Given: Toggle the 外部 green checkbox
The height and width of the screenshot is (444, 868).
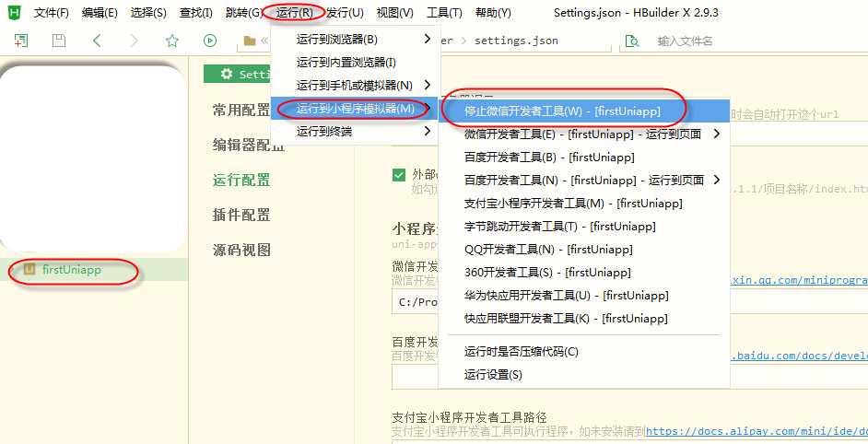Looking at the screenshot, I should (399, 176).
